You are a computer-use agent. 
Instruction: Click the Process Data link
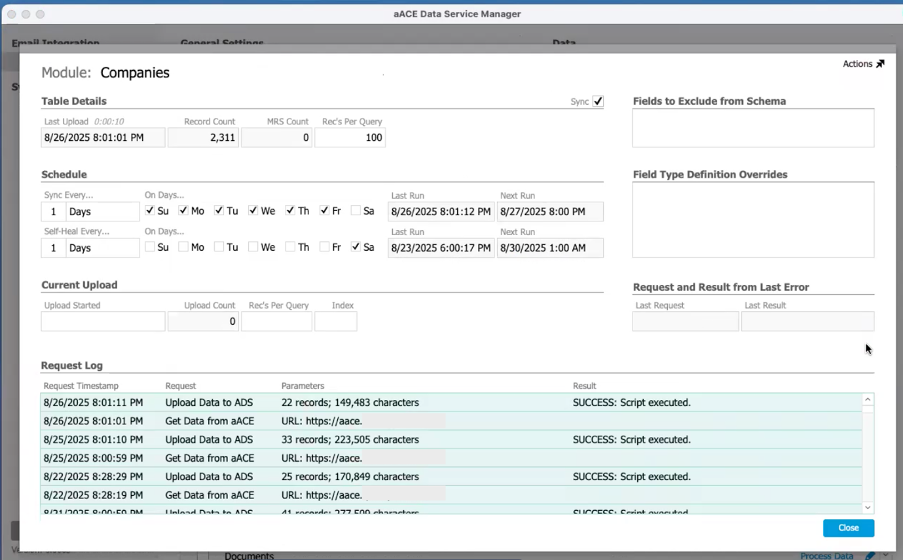coord(826,556)
